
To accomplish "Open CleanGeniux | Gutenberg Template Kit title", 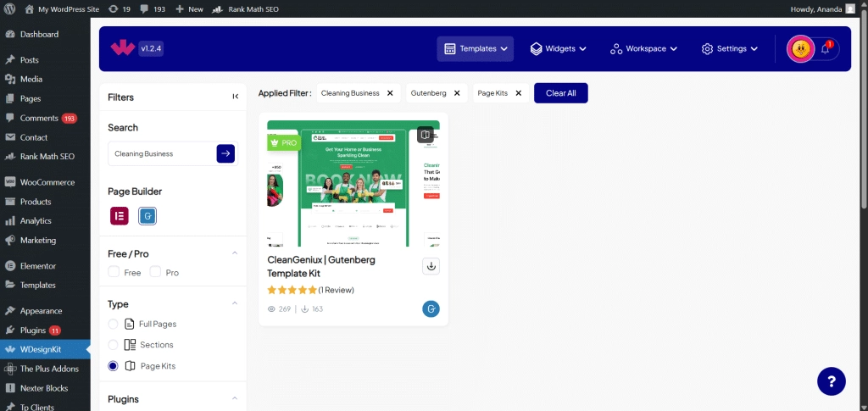I will pyautogui.click(x=321, y=266).
